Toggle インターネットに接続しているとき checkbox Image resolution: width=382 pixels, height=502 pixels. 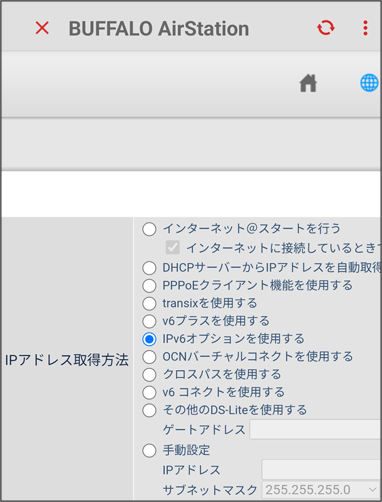click(x=173, y=248)
